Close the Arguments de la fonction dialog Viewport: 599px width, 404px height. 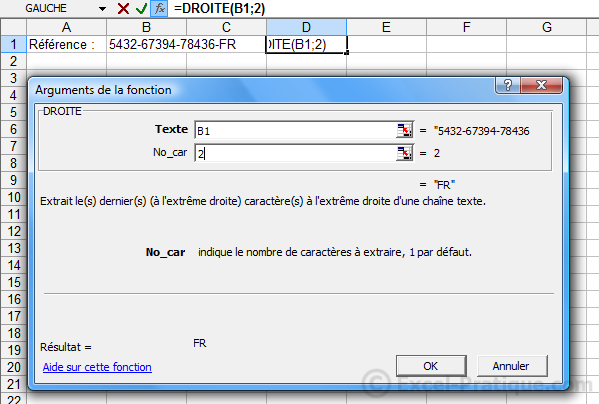[x=541, y=85]
